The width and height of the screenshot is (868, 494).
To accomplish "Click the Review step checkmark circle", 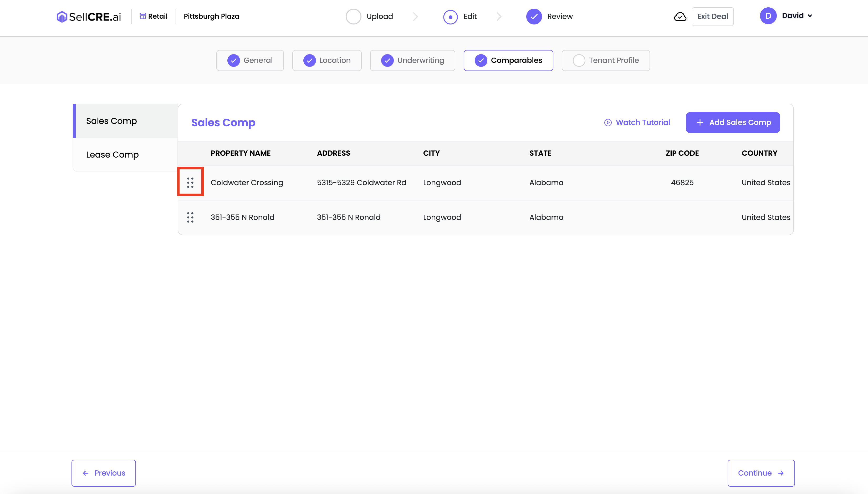I will coord(534,16).
